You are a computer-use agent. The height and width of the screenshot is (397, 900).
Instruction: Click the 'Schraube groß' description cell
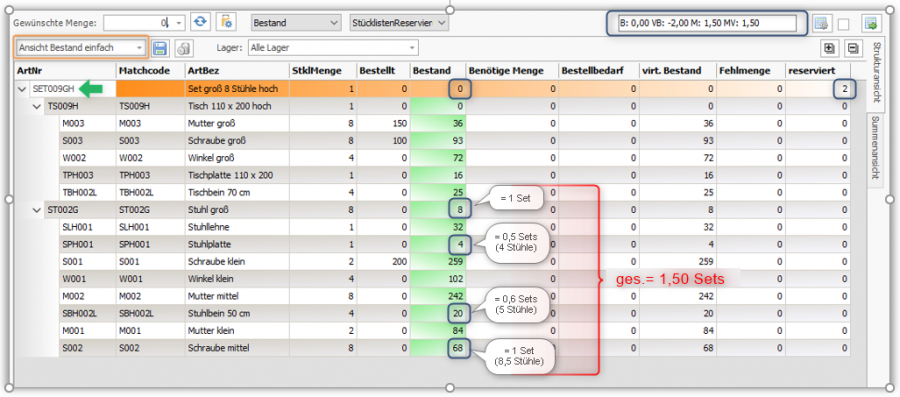point(237,141)
